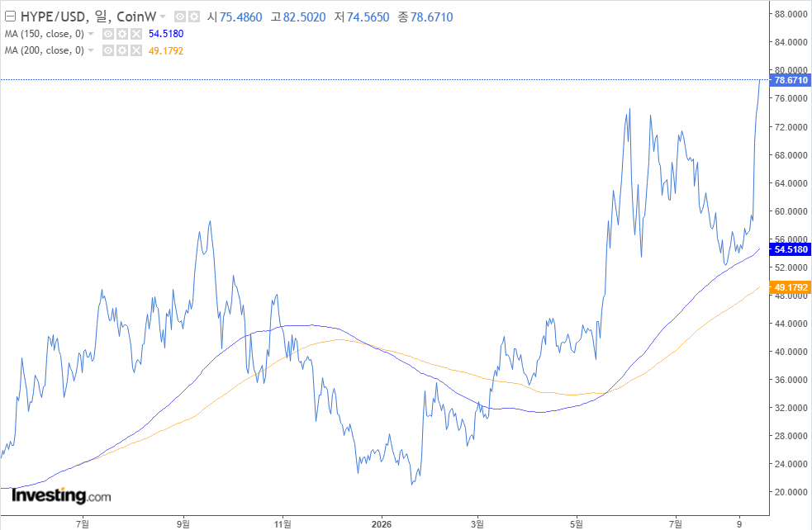Click the 64.0000 price axis label
Screen dimensions: 812x530
click(791, 183)
